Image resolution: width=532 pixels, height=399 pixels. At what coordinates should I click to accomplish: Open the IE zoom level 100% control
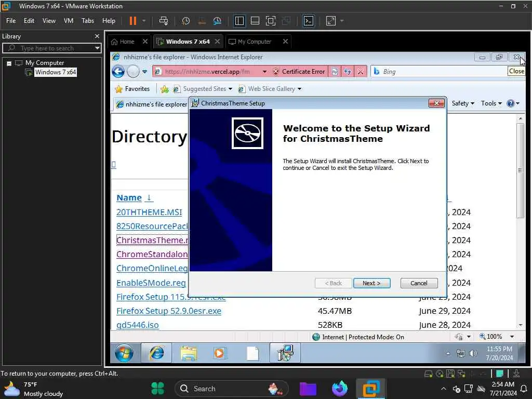tap(496, 337)
